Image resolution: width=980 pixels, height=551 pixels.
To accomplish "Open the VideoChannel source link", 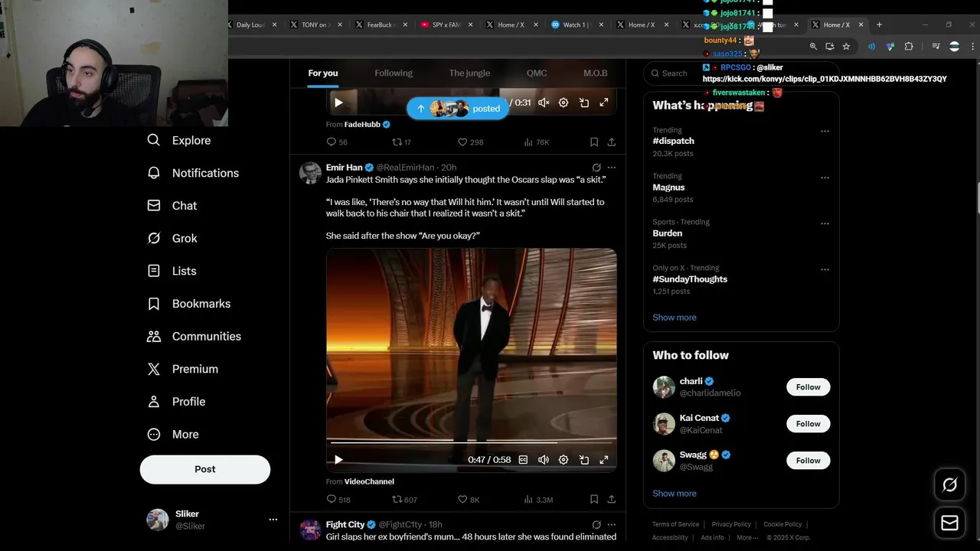I will [x=369, y=481].
